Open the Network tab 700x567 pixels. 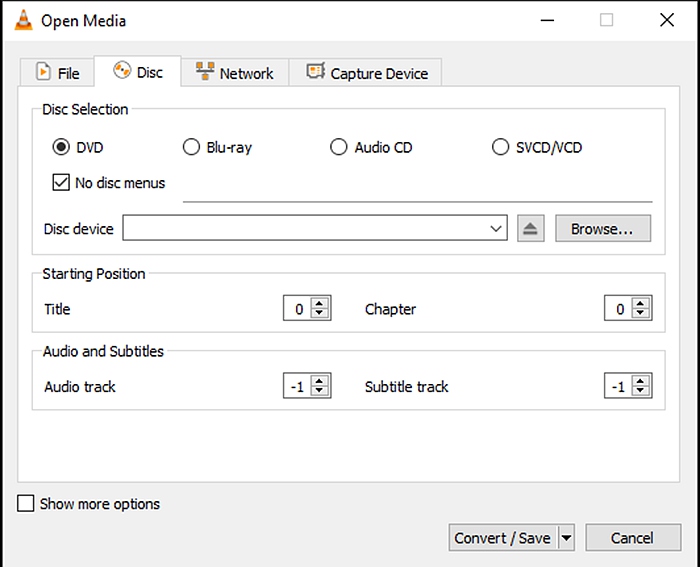coord(235,73)
